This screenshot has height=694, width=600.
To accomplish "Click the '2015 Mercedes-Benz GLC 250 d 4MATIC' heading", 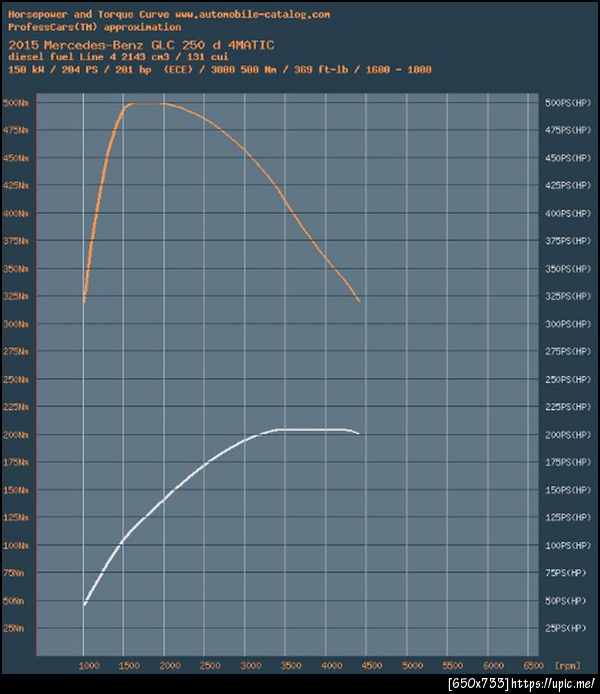I will click(x=141, y=45).
